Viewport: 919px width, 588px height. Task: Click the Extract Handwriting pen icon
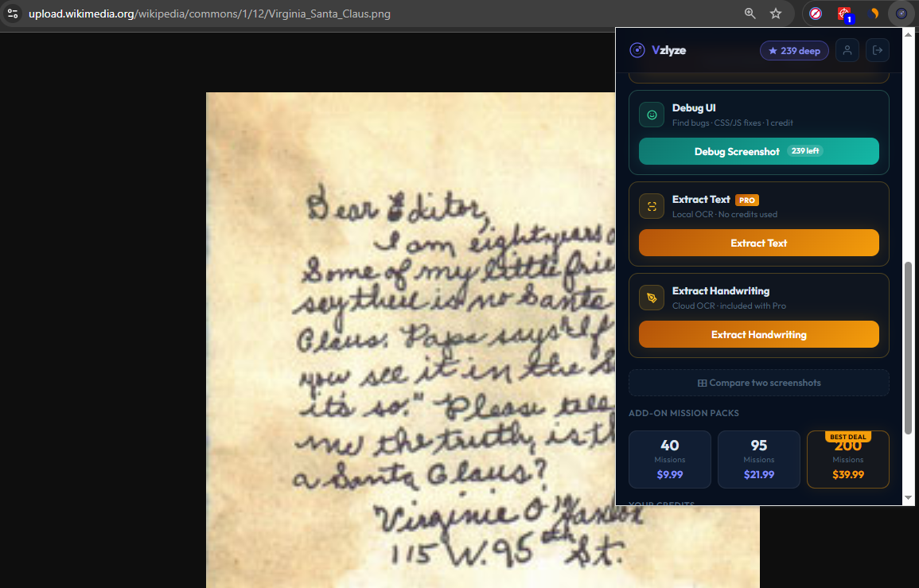[x=651, y=298]
